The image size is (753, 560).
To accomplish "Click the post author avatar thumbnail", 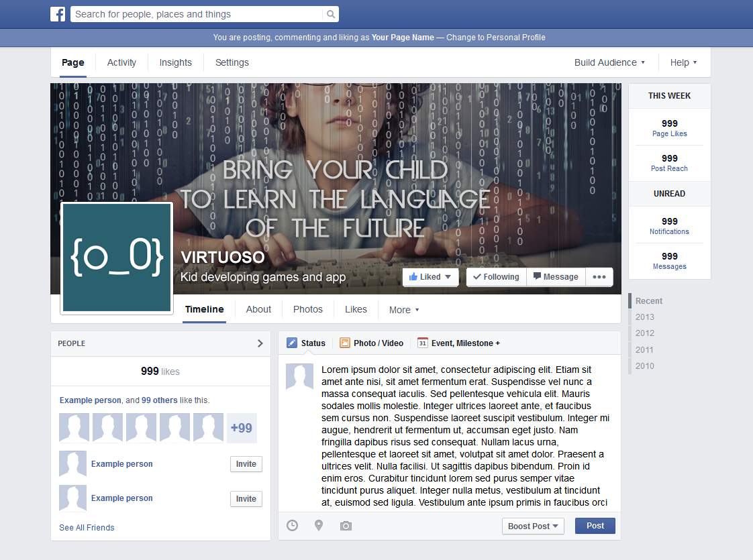I will click(300, 376).
